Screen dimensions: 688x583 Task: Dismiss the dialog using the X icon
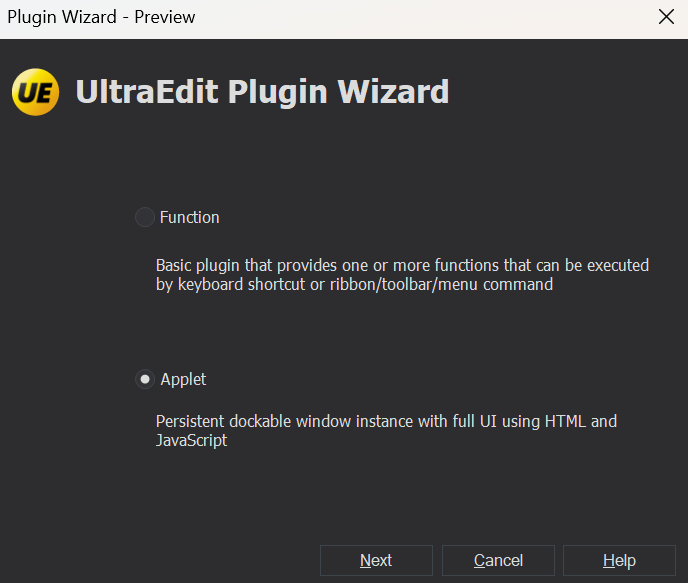coord(666,17)
